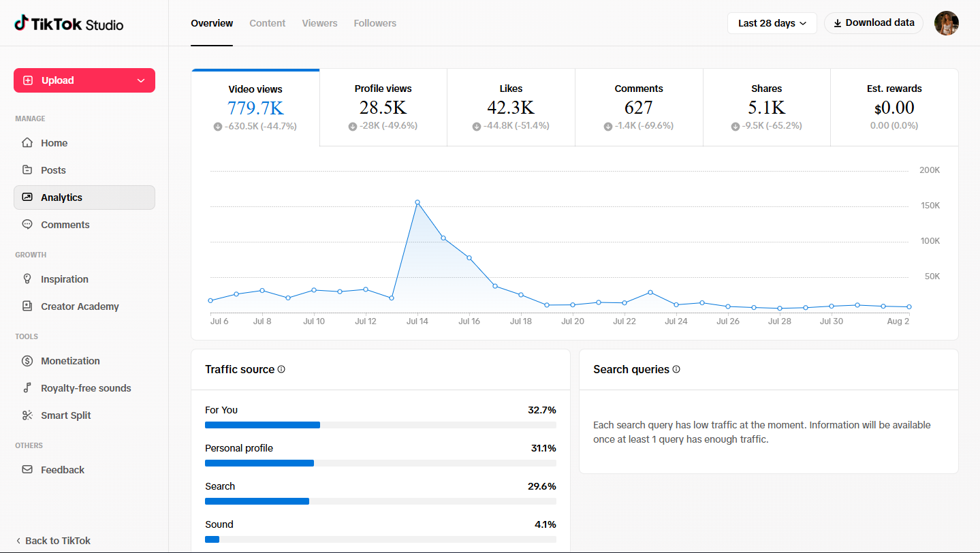The width and height of the screenshot is (980, 553).
Task: Switch to the Content tab
Action: pyautogui.click(x=268, y=23)
